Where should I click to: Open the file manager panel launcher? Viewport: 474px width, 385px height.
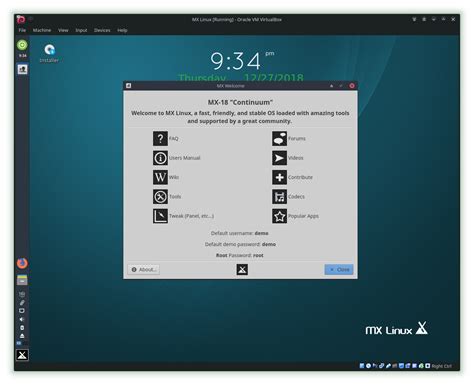22,280
